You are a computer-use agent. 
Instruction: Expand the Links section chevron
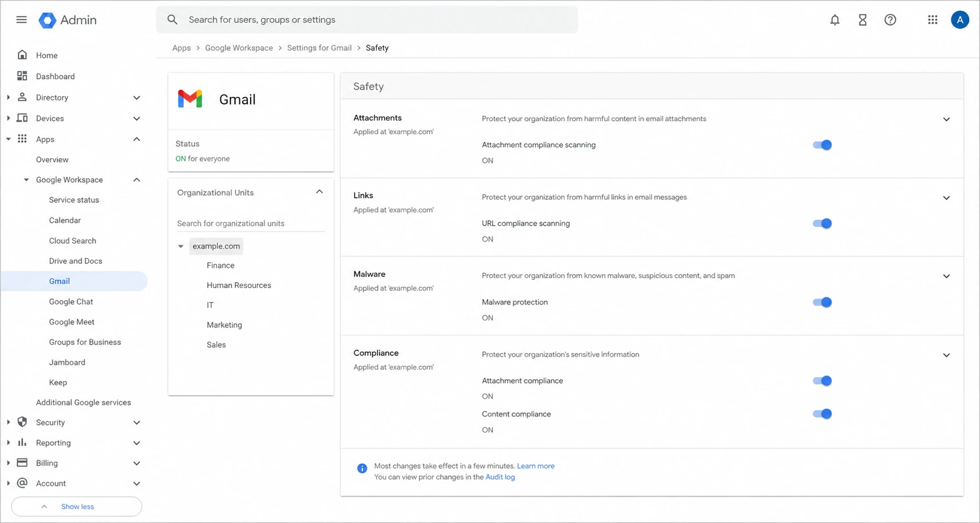[x=946, y=198]
